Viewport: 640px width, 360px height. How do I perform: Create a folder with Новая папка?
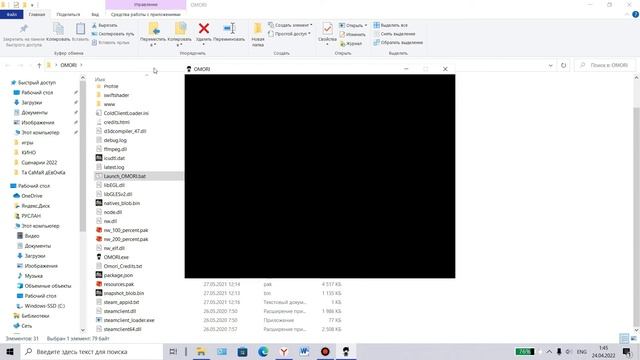click(x=258, y=34)
